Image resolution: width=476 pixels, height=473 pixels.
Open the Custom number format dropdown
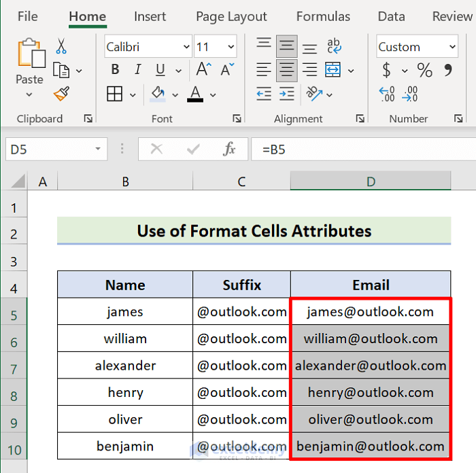[452, 47]
